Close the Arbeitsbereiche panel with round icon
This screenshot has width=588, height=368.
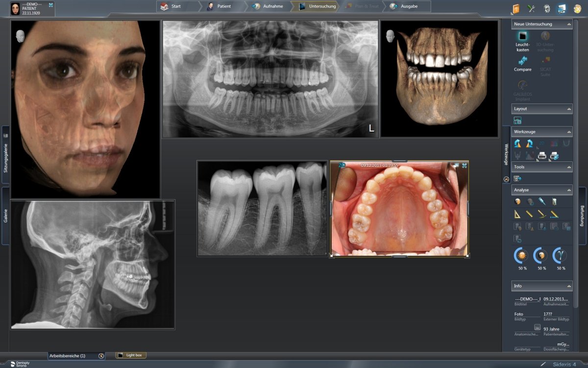tap(101, 356)
